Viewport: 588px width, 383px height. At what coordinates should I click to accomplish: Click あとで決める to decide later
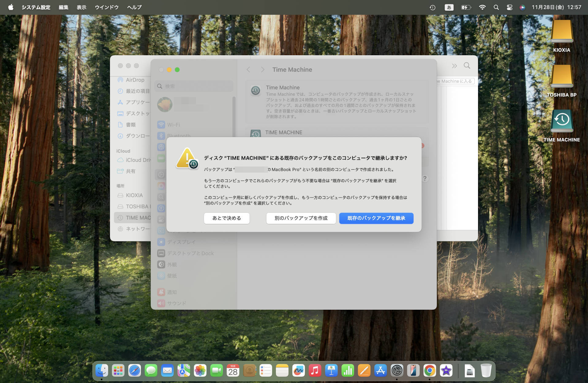click(227, 218)
